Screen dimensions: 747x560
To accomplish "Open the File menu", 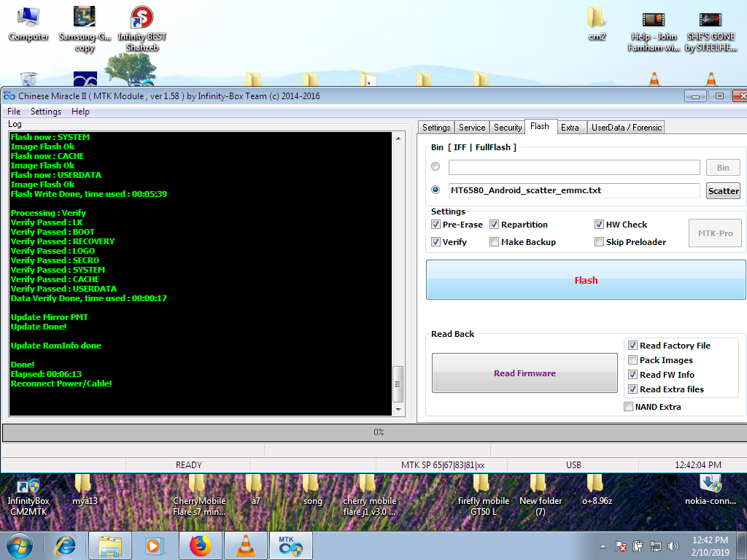I will pyautogui.click(x=14, y=112).
